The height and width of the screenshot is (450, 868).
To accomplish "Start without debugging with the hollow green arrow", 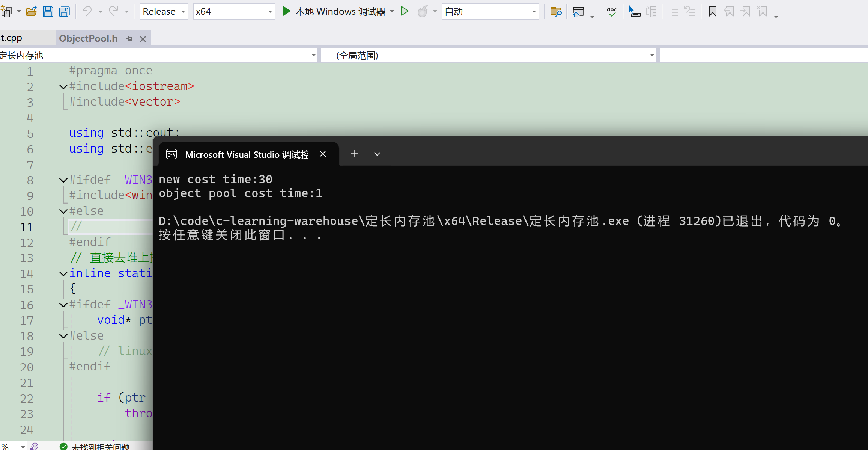I will point(405,11).
